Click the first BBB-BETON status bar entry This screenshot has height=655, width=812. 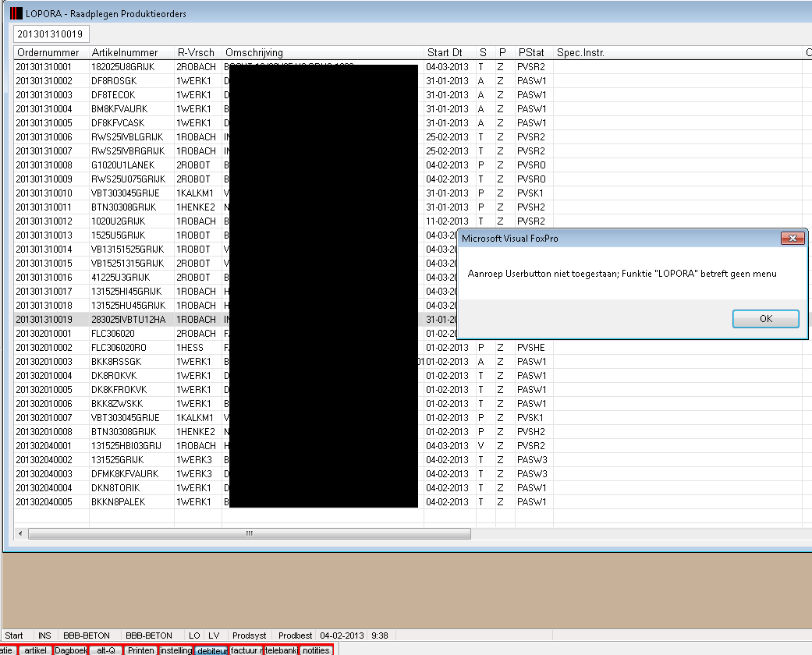tap(87, 636)
